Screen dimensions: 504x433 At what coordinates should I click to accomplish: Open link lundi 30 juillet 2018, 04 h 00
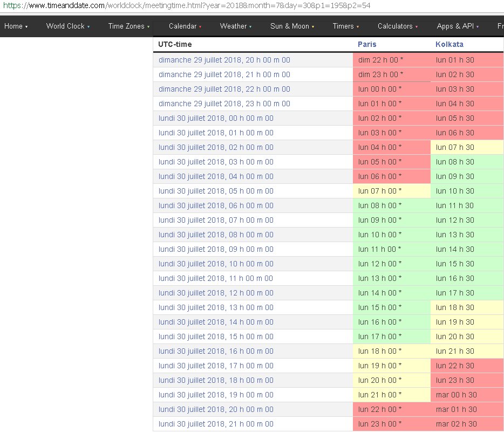[216, 176]
